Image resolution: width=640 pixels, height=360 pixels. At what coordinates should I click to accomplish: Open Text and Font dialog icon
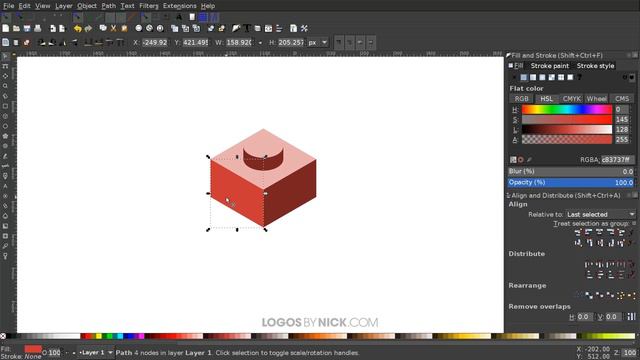pyautogui.click(x=247, y=28)
